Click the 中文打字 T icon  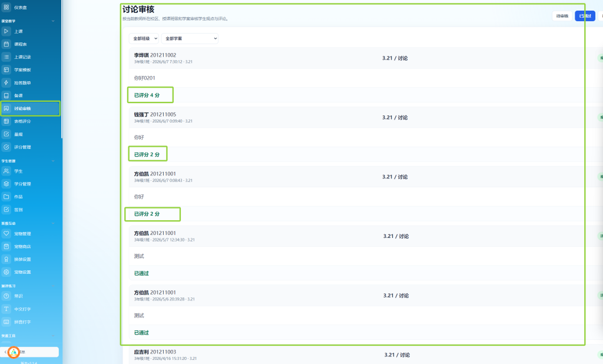tap(6, 309)
